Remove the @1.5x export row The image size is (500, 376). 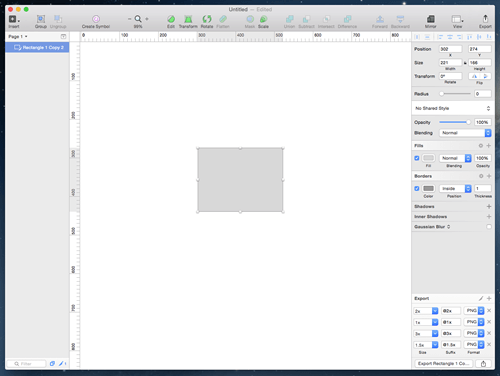pyautogui.click(x=489, y=345)
